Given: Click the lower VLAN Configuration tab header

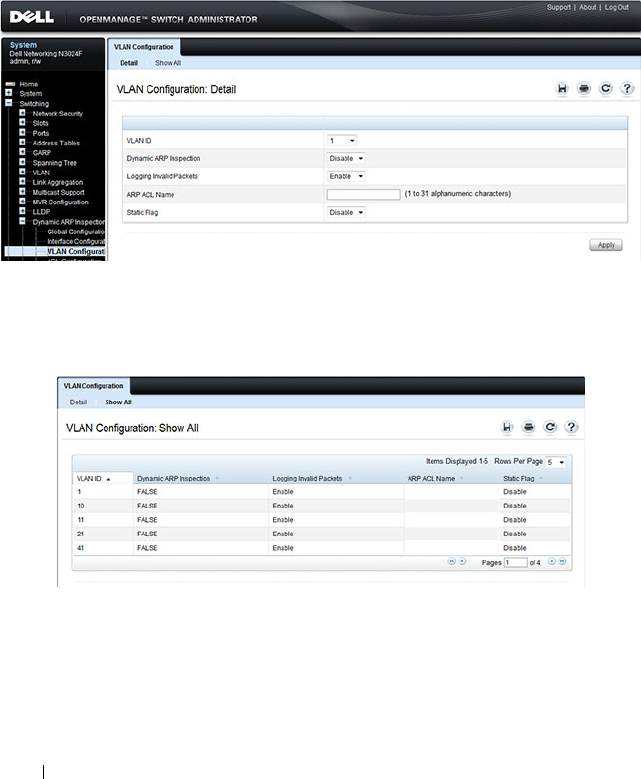Looking at the screenshot, I should [93, 386].
